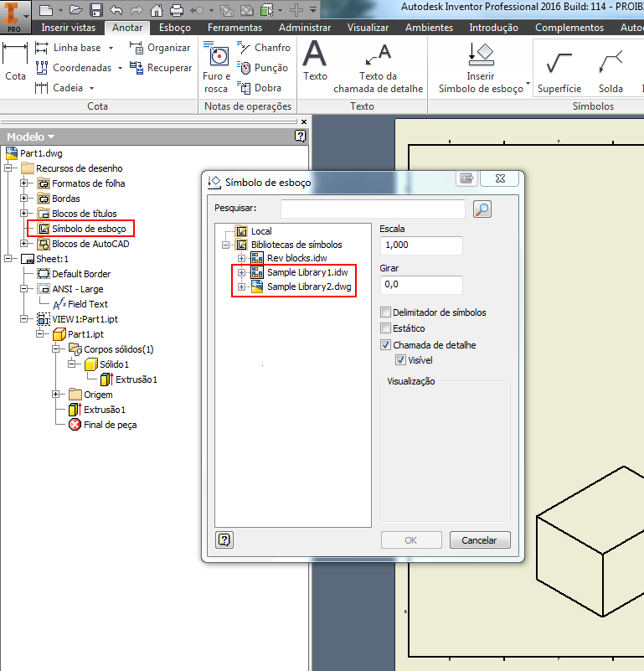Toggle the Visível checkbox
Screen dimensions: 644x671
click(x=400, y=360)
